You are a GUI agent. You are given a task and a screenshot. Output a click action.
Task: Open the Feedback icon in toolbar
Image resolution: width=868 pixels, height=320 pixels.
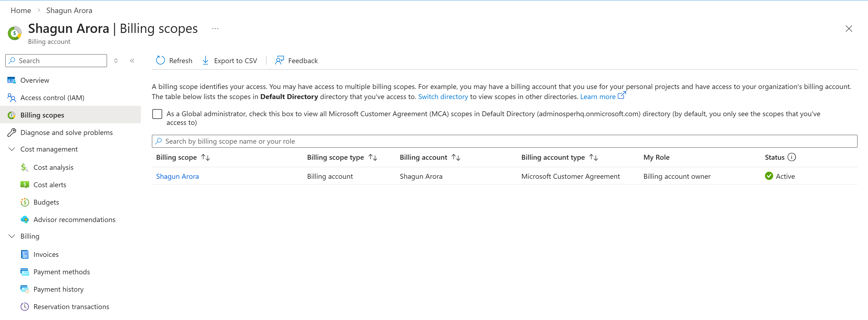pos(279,61)
